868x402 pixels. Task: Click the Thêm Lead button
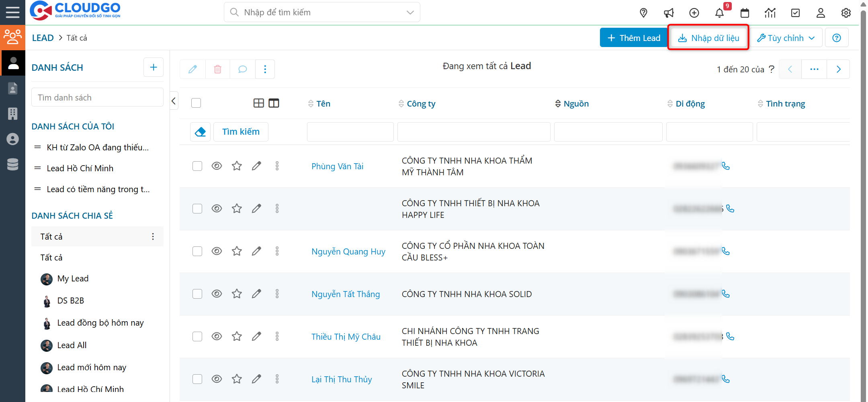click(634, 38)
